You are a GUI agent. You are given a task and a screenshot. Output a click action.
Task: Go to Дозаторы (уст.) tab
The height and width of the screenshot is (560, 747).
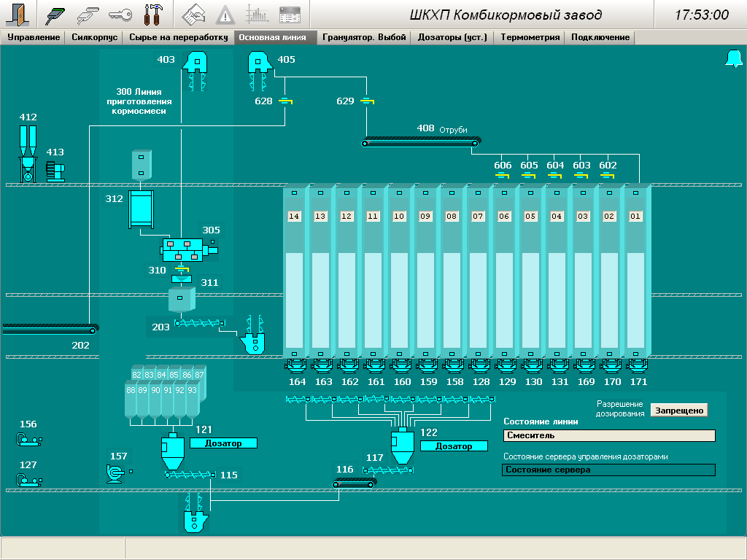452,37
